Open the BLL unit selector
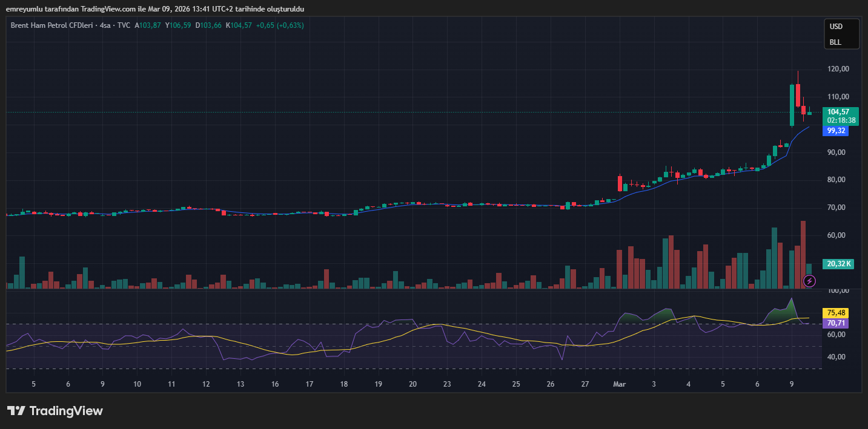This screenshot has width=868, height=429. (x=835, y=42)
